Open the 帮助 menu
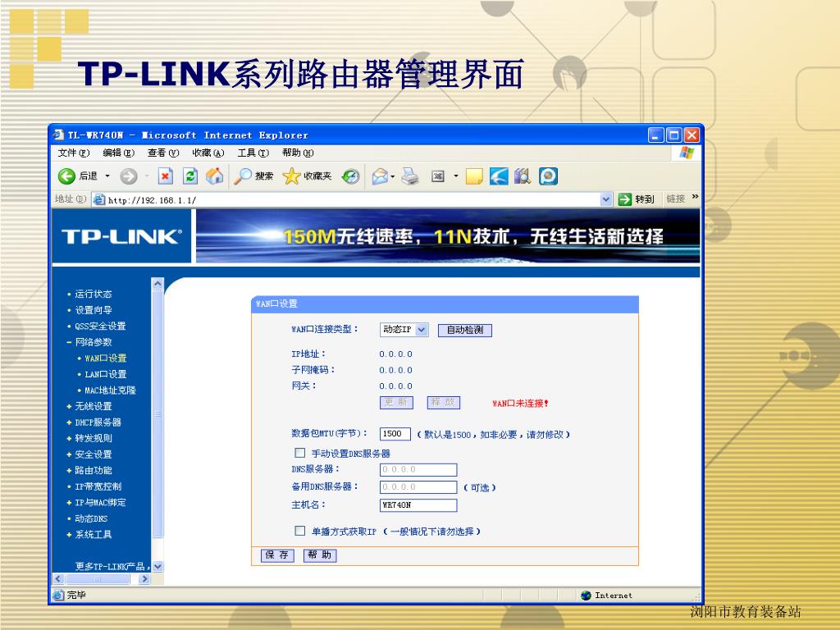840x630 pixels. point(298,153)
